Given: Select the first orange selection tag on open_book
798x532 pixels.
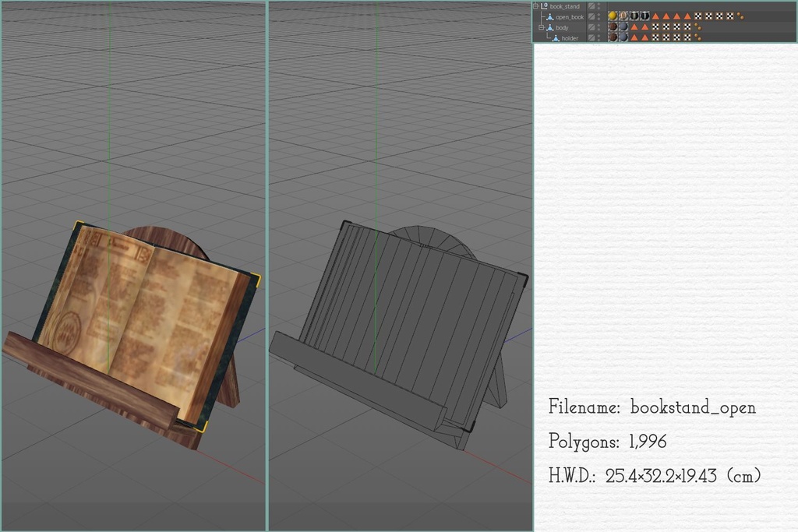Looking at the screenshot, I should pos(655,17).
